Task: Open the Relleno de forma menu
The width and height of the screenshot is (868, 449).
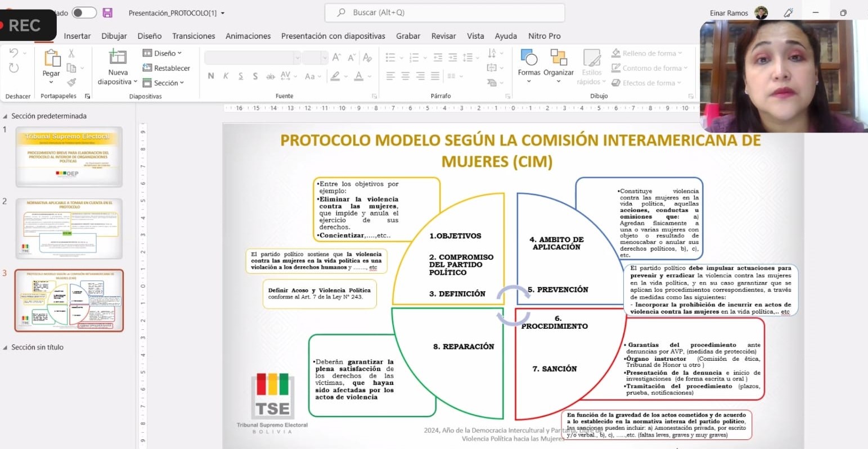Action: coord(647,53)
